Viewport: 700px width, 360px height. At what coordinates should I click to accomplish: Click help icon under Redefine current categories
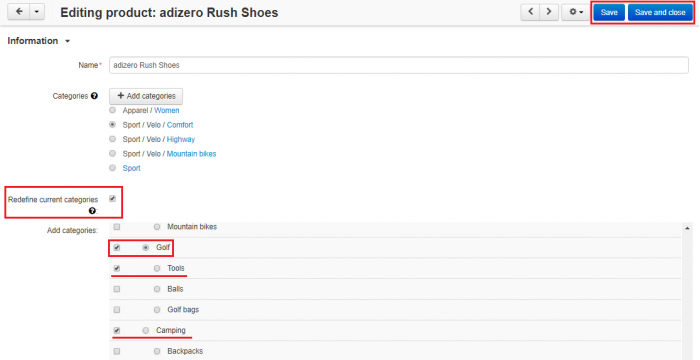point(92,211)
